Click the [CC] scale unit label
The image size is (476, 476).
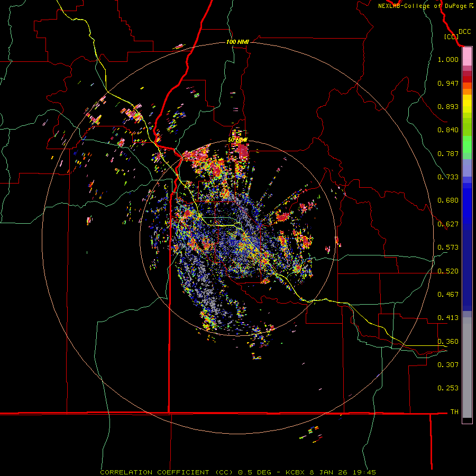[x=451, y=36]
